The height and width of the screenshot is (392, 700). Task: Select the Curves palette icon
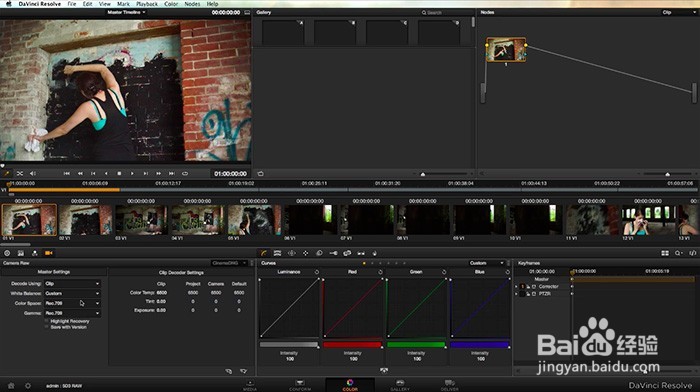coord(264,253)
